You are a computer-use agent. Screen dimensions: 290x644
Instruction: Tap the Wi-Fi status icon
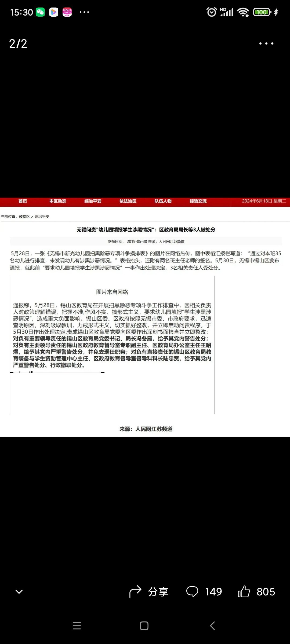(x=243, y=12)
